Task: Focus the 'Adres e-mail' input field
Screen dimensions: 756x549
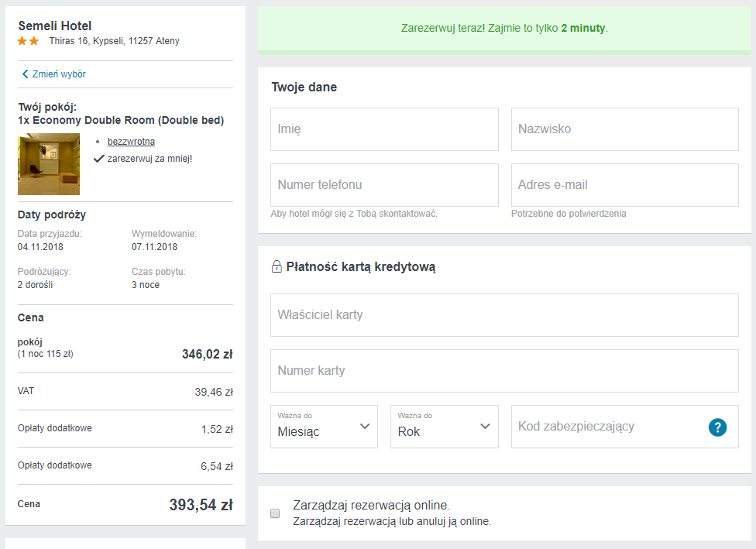Action: (x=624, y=185)
